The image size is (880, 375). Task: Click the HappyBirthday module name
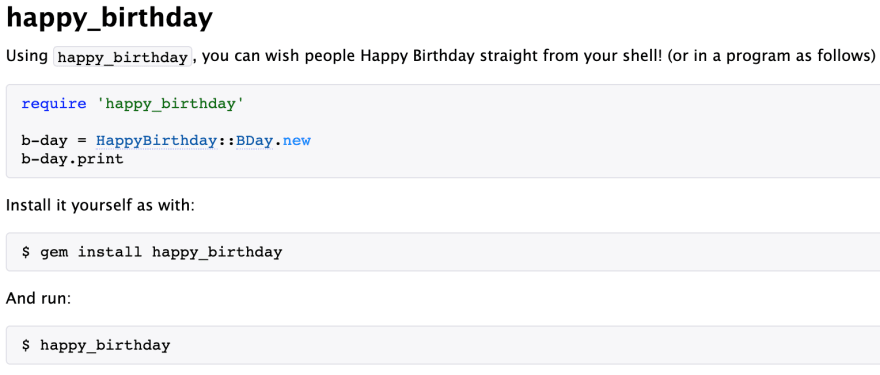tap(156, 141)
